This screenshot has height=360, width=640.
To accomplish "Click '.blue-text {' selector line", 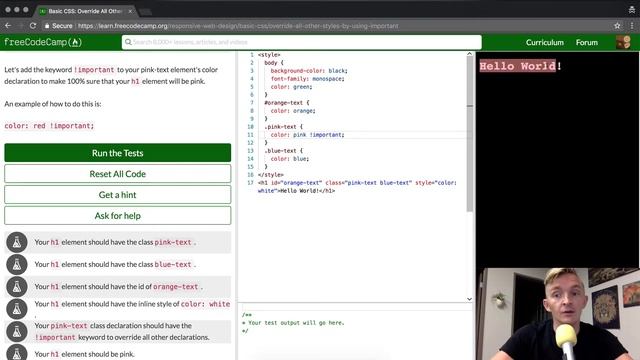I will pyautogui.click(x=283, y=151).
